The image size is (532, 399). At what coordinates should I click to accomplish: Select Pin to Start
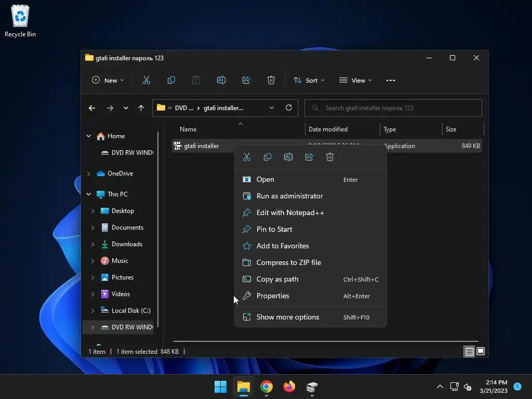pos(311,229)
